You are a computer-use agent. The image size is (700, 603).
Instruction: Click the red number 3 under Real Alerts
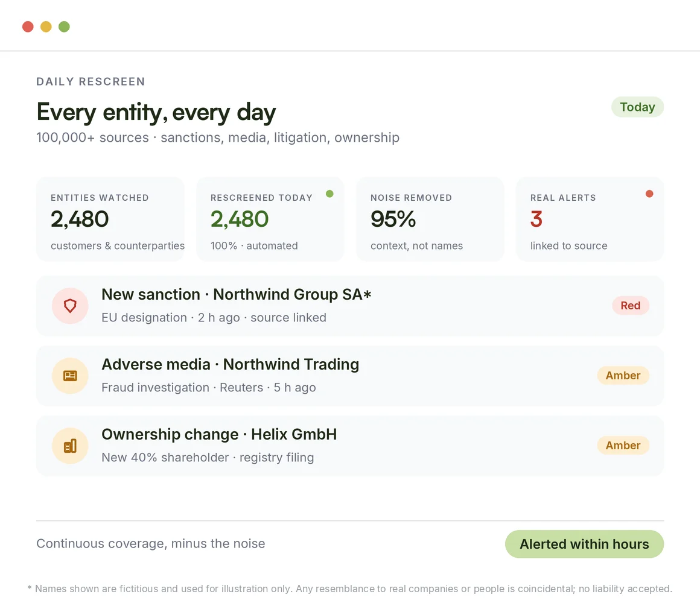coord(536,219)
